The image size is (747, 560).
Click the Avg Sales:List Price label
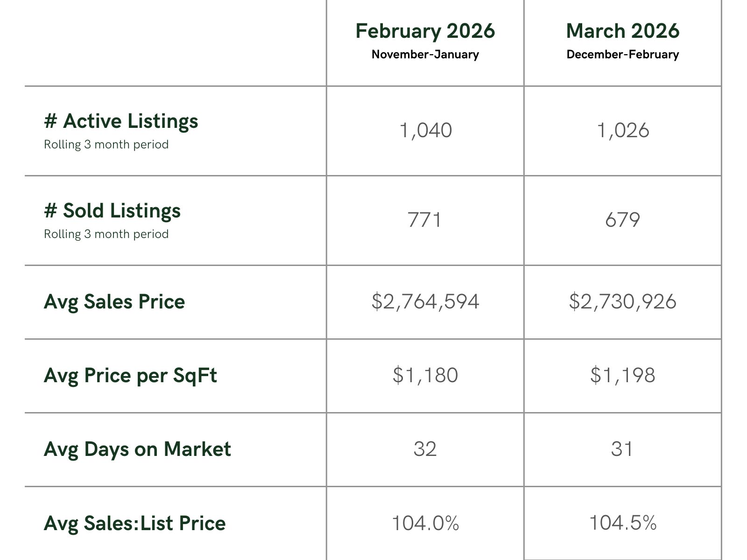(x=134, y=523)
